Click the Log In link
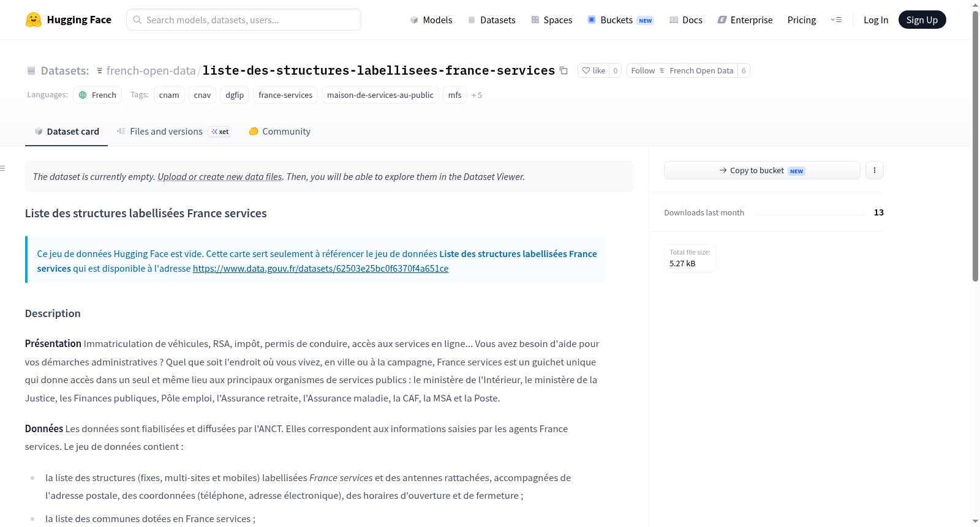 [x=876, y=20]
